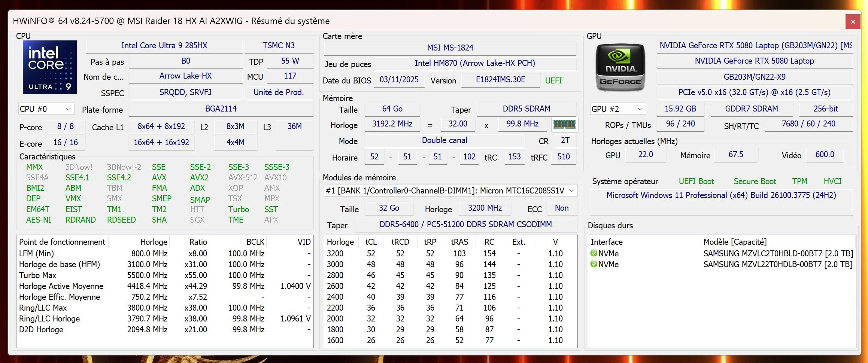Click the MSI MS-1824 motherboard field

(450, 48)
